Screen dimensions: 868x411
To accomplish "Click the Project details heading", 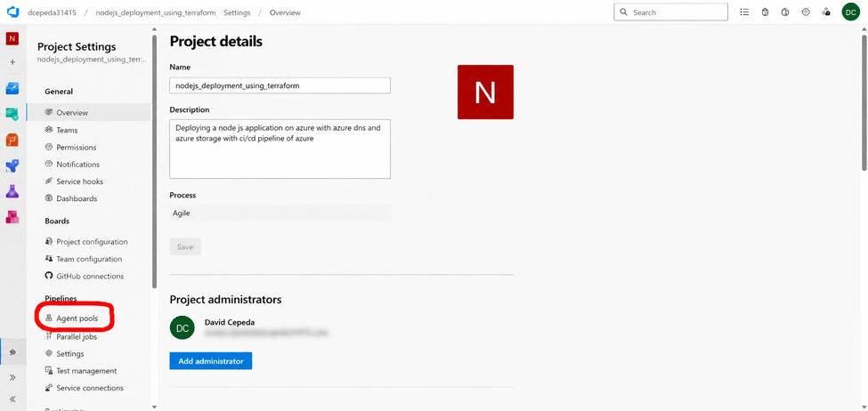I will tap(216, 41).
